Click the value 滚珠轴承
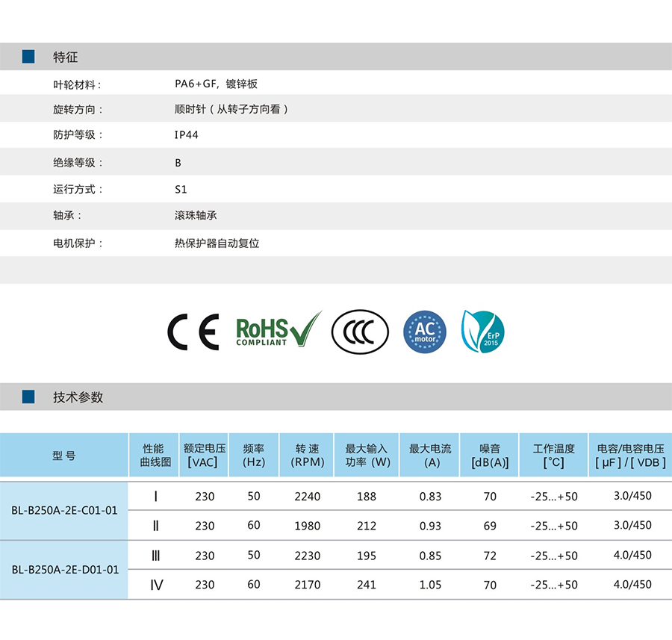672x640 pixels. [x=196, y=215]
